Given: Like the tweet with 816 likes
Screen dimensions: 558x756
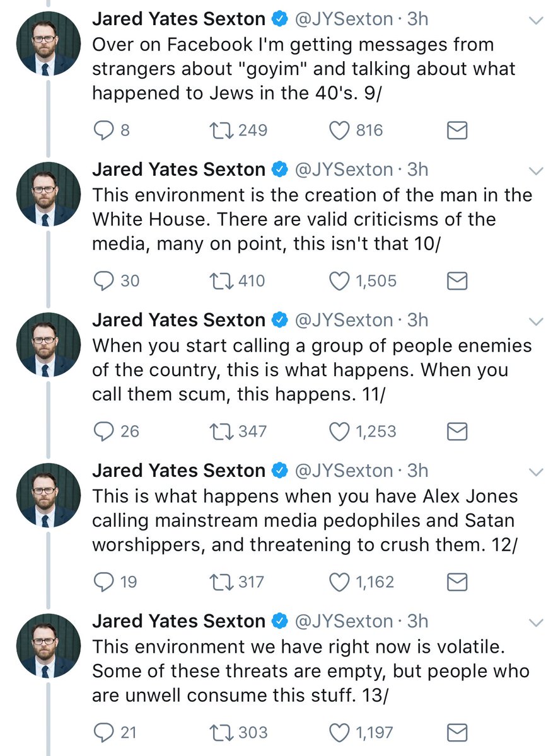Looking at the screenshot, I should [x=340, y=130].
